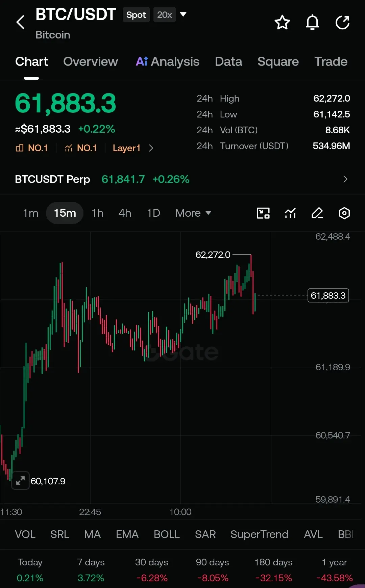365x588 pixels.
Task: Expand tags with chevron after Layer1
Action: click(x=151, y=148)
